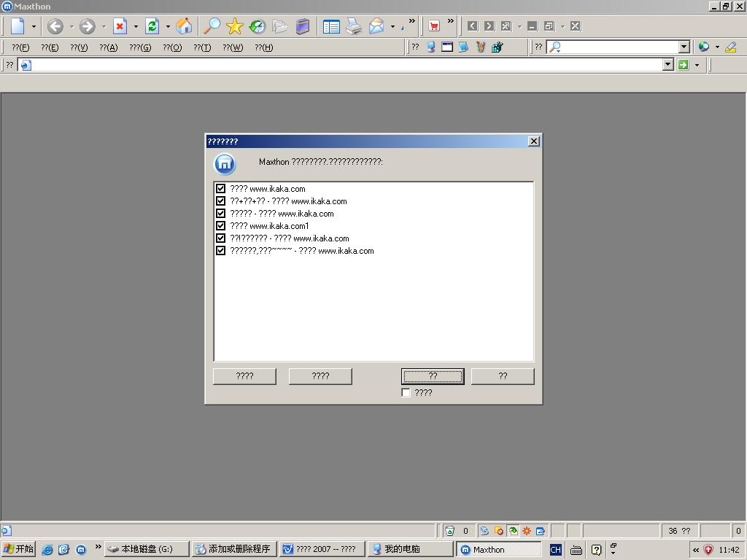
Task: Click the status bar recycle bin icon
Action: (x=449, y=531)
